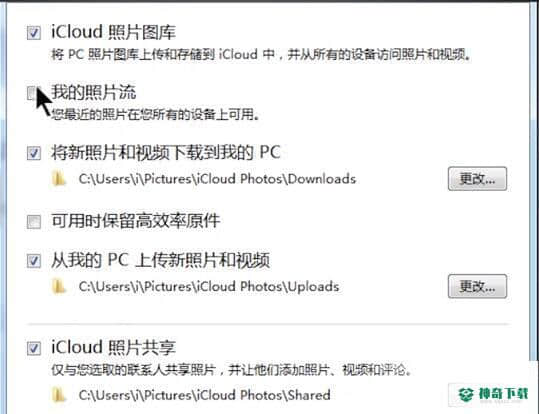This screenshot has width=539, height=414.
Task: Click 更改 button for Downloads folder
Action: (477, 179)
